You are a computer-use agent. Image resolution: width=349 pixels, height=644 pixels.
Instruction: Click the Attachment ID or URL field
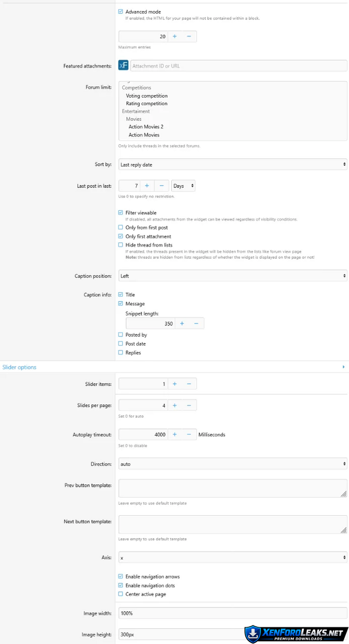pyautogui.click(x=238, y=65)
